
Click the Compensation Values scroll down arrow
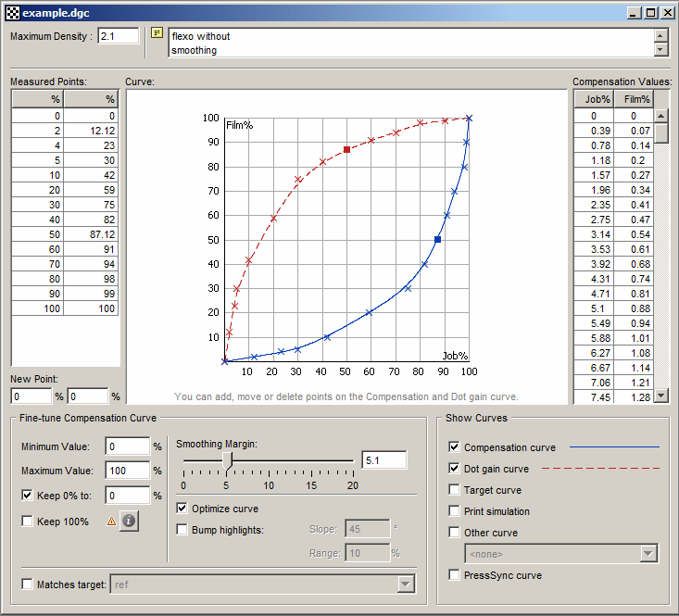tap(660, 395)
